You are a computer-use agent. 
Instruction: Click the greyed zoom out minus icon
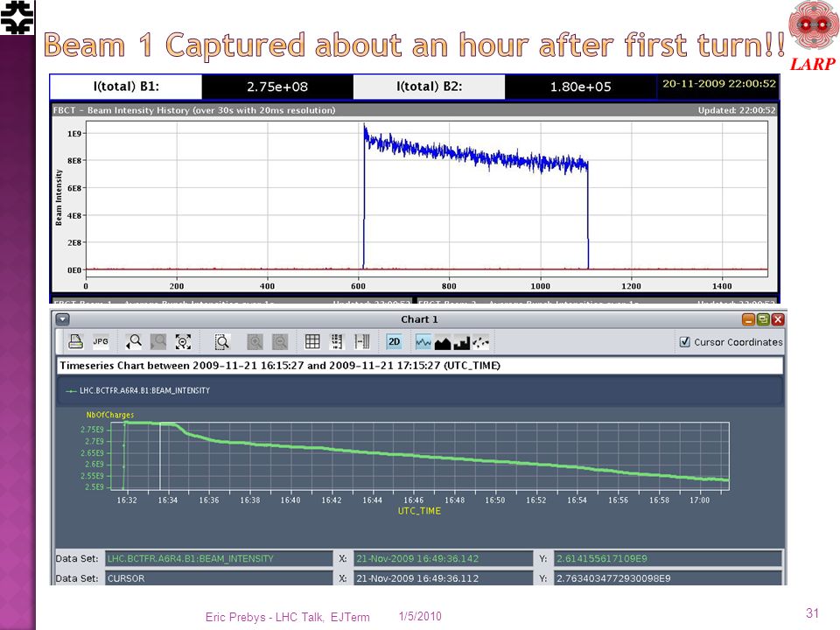coord(280,342)
